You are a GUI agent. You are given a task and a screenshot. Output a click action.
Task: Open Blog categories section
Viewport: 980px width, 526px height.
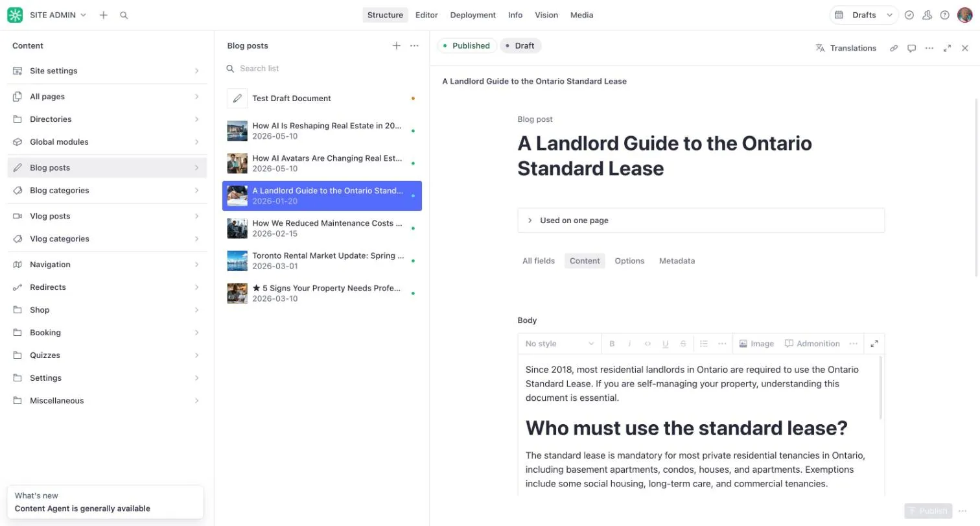click(x=107, y=191)
